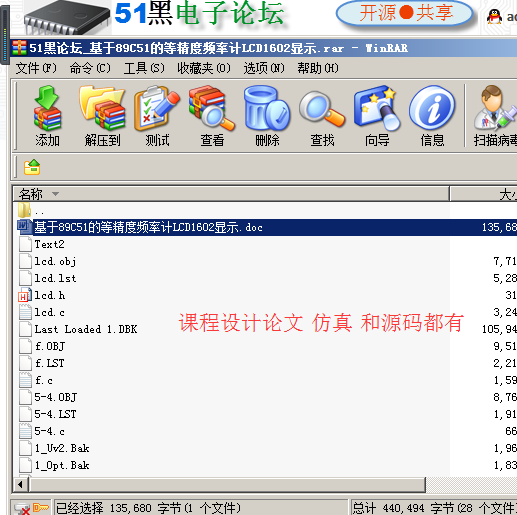The width and height of the screenshot is (517, 515).
Task: Click the status bar key icon
Action: (x=41, y=508)
